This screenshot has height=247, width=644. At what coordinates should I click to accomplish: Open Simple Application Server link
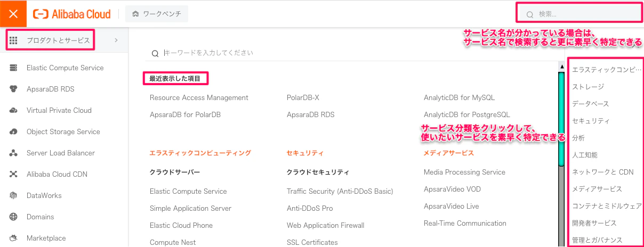tap(190, 209)
